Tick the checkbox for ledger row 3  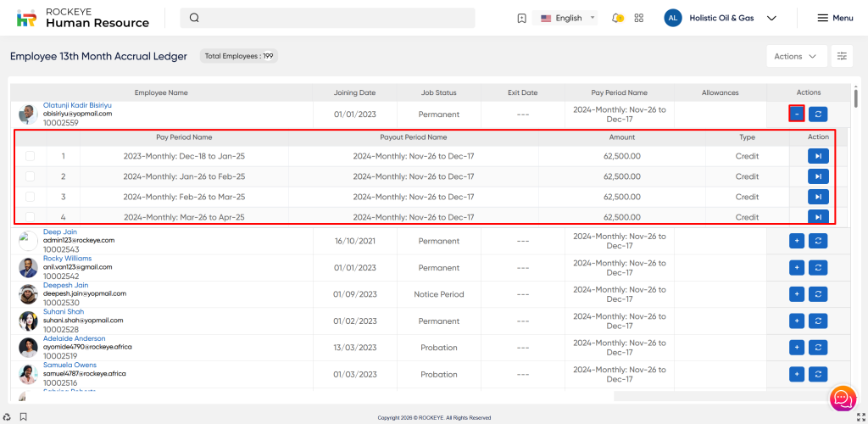(x=31, y=197)
